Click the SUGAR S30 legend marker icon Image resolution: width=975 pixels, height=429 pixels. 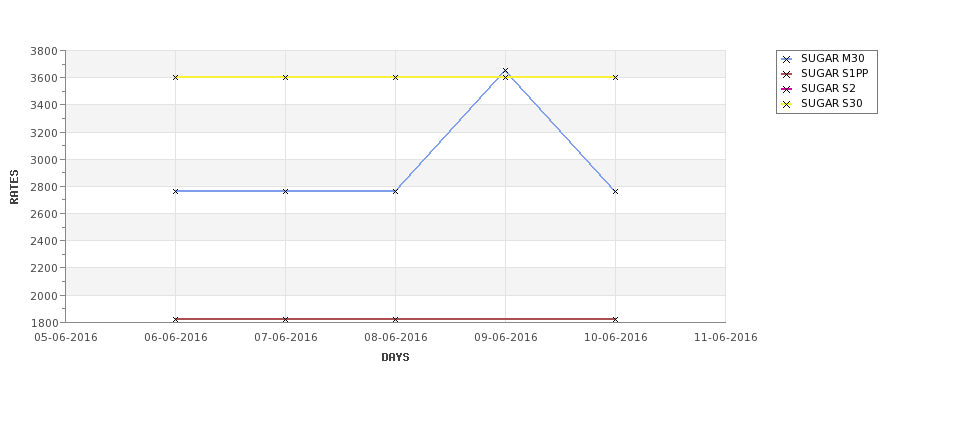[786, 104]
